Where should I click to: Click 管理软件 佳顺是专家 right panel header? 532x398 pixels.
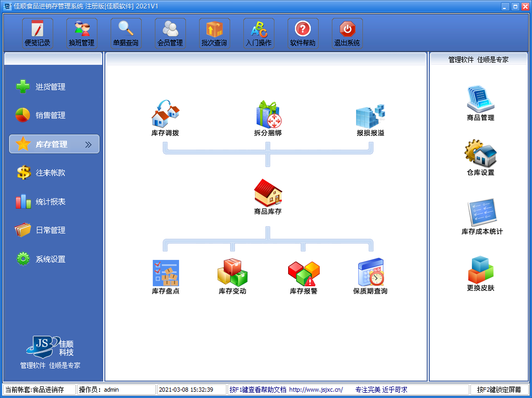pyautogui.click(x=478, y=60)
